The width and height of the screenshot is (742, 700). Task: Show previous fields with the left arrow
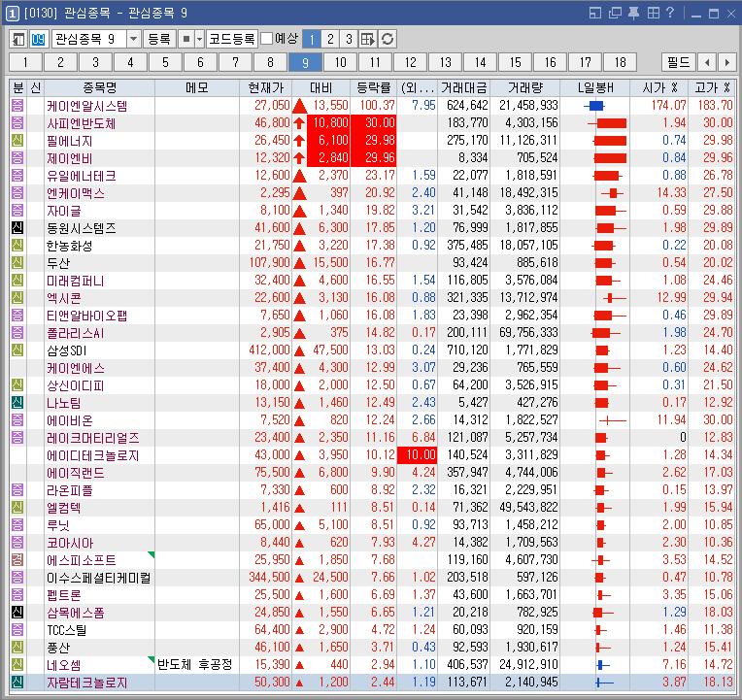coord(707,62)
